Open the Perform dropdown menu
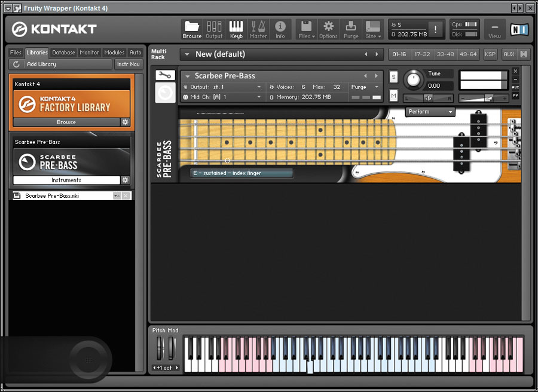 [x=430, y=112]
